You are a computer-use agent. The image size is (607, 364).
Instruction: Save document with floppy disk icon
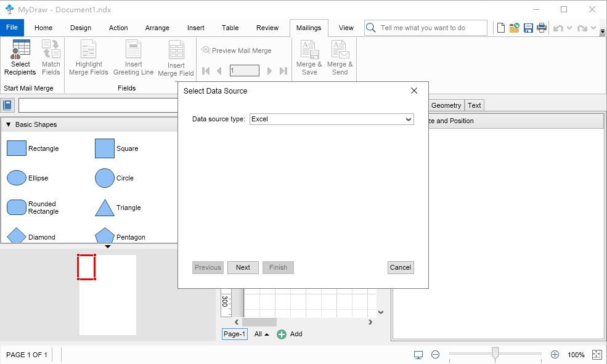[x=528, y=28]
